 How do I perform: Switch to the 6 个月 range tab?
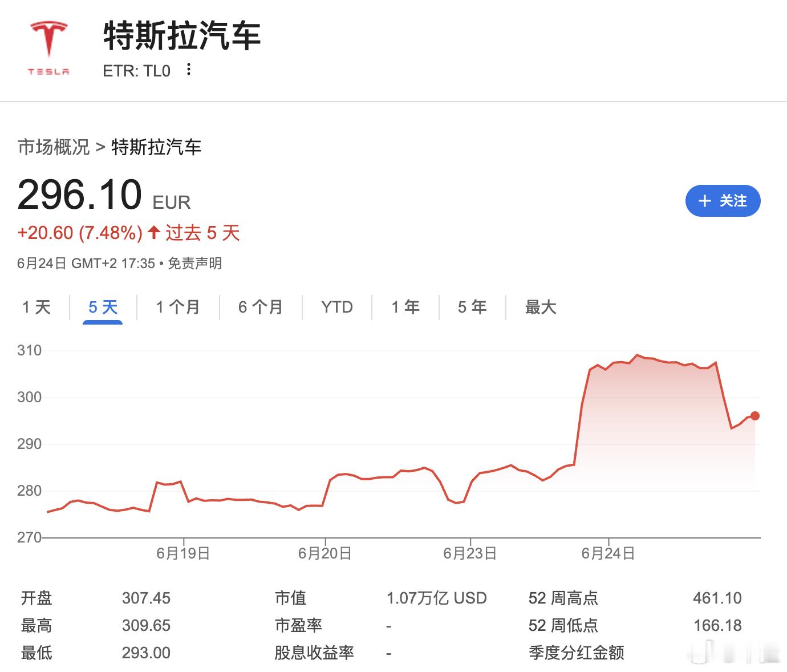(x=261, y=307)
